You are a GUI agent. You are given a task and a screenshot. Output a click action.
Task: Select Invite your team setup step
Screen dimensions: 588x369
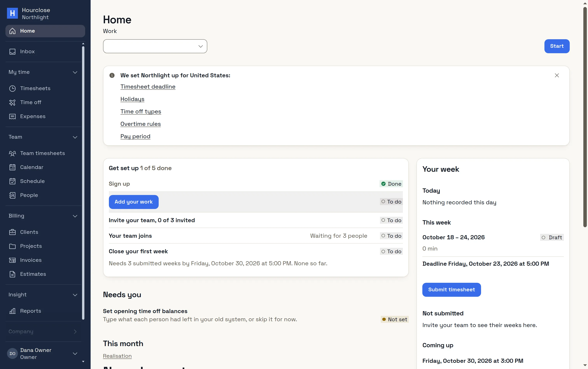point(256,220)
